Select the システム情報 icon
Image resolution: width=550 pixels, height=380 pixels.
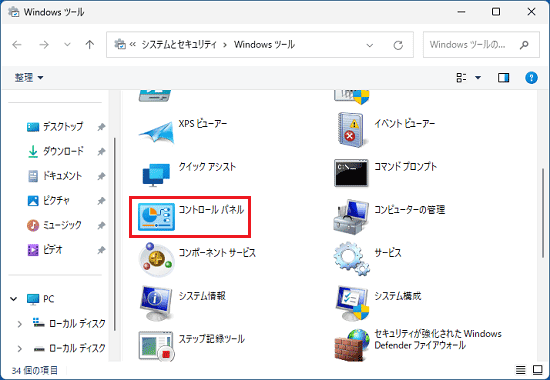tap(156, 303)
